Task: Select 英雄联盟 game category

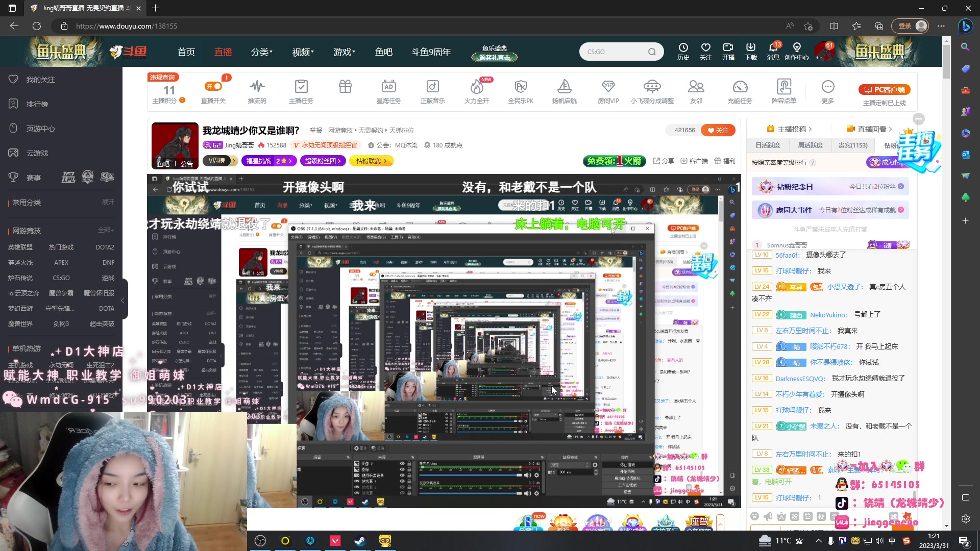Action: (20, 247)
